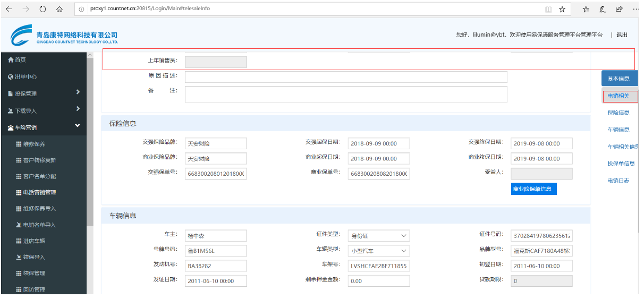The width and height of the screenshot is (644, 307).
Task: Click the 证件号码 field
Action: pos(542,235)
